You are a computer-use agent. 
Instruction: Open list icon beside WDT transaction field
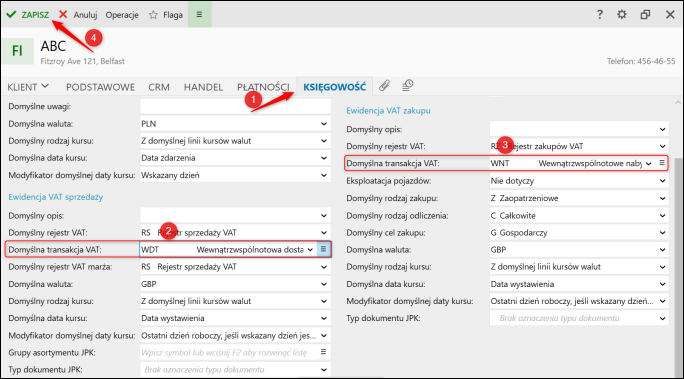323,249
